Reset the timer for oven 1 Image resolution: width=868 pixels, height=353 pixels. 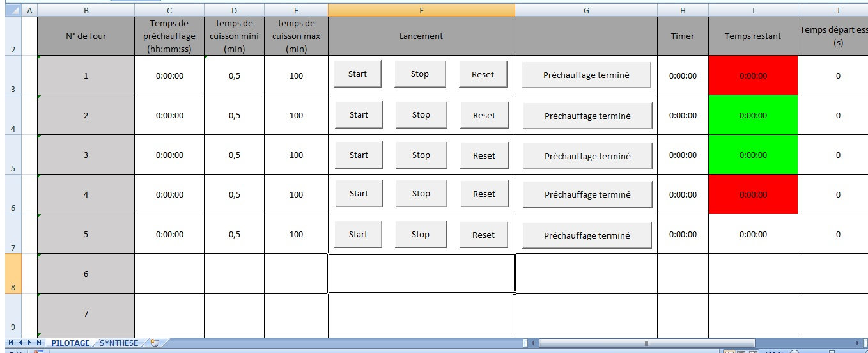[x=483, y=75]
